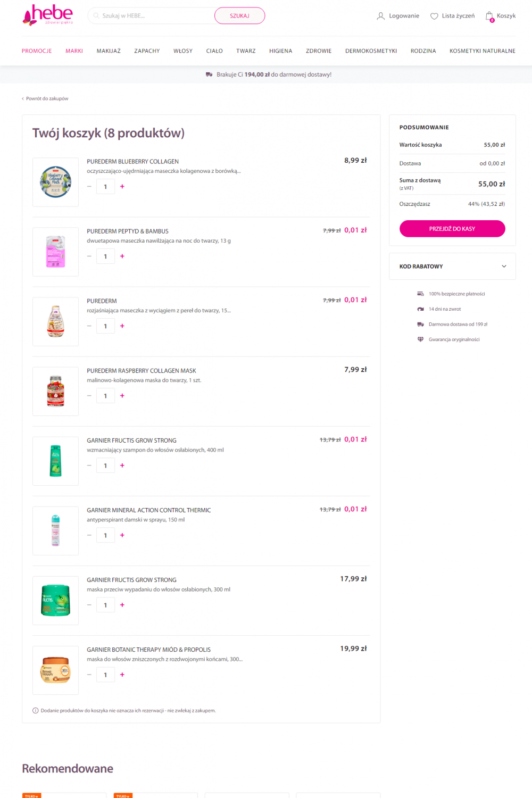Open the Purederm Blueberry Collagen product thumbnail

point(55,182)
